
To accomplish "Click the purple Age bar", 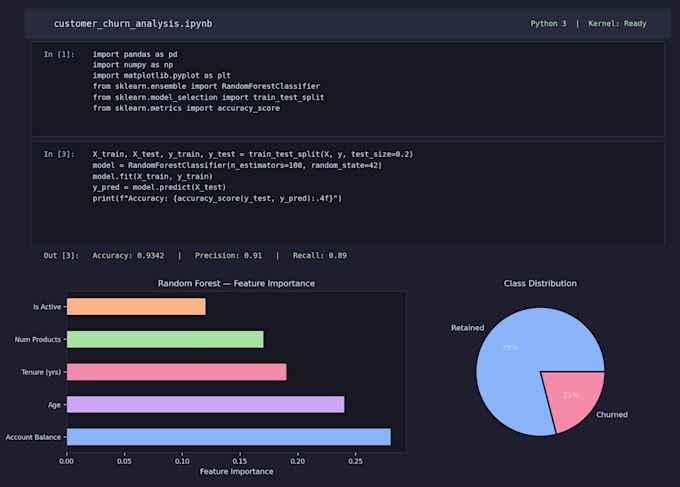I will point(206,405).
